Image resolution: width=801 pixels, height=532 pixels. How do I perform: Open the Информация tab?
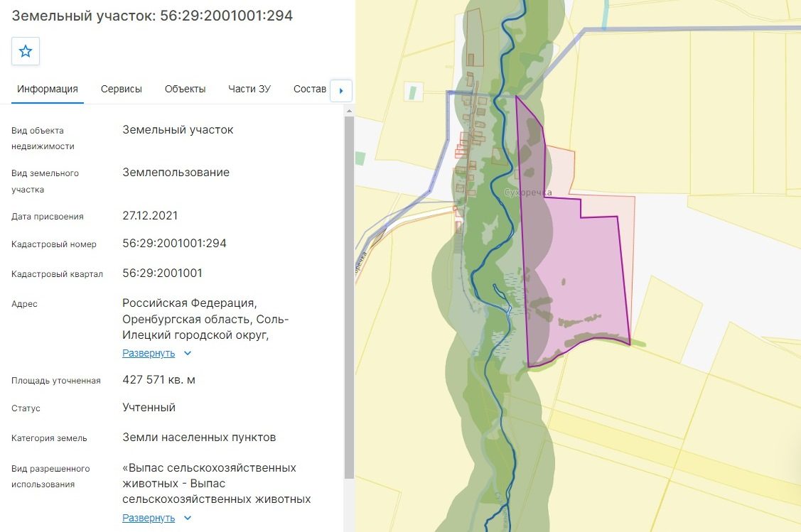coord(48,89)
